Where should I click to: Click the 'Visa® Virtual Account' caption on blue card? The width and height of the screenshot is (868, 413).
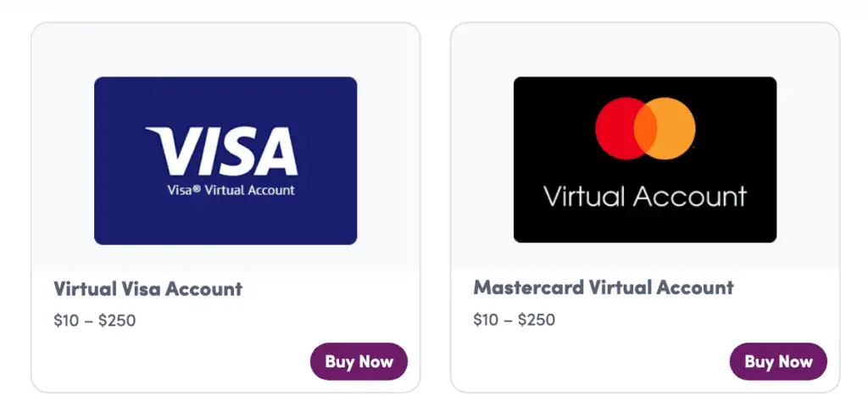(231, 191)
